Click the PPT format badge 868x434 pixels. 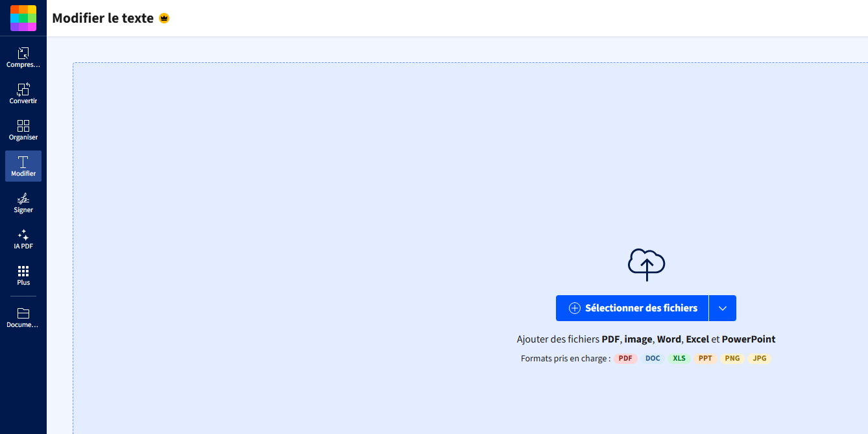705,357
